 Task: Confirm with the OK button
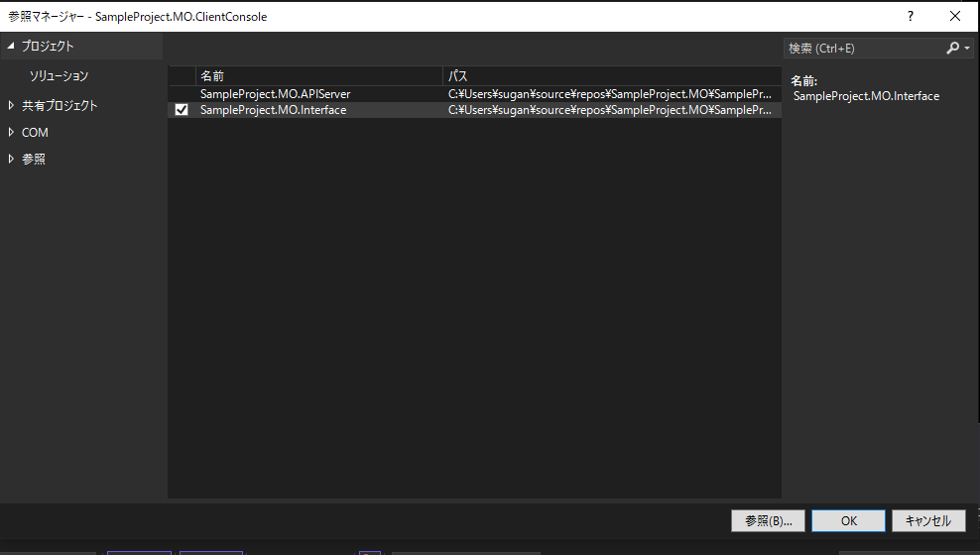pos(848,520)
